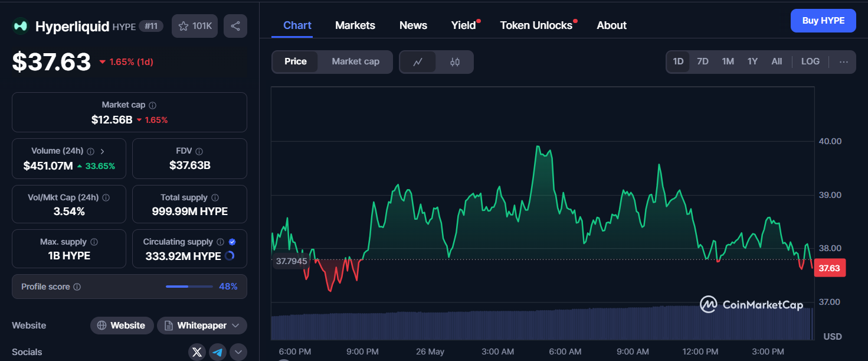The width and height of the screenshot is (868, 361).
Task: Open Volume (24h) details arrow
Action: coord(102,151)
